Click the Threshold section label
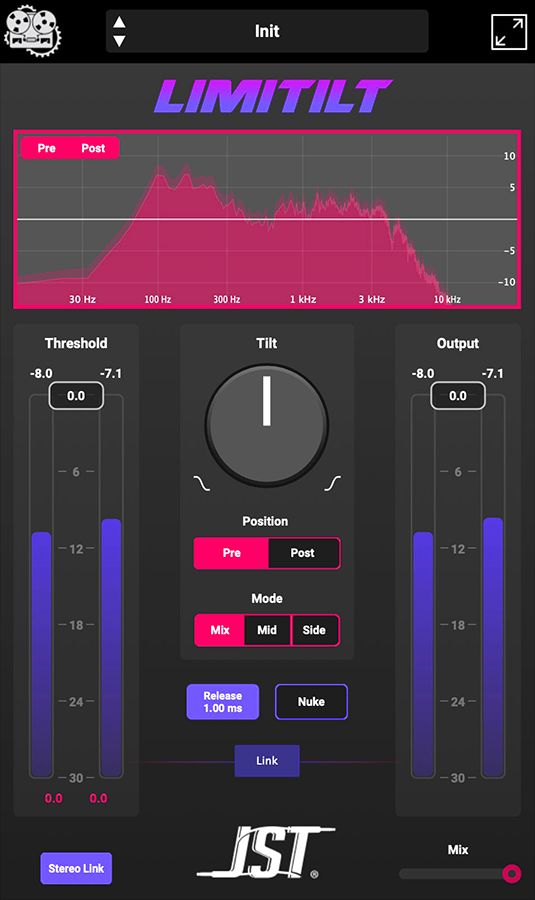 pyautogui.click(x=76, y=343)
